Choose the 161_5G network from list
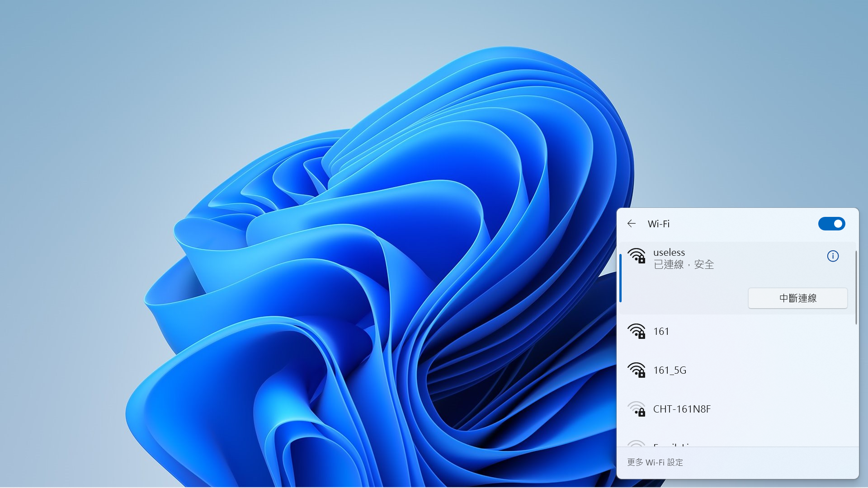The height and width of the screenshot is (488, 868). (670, 371)
